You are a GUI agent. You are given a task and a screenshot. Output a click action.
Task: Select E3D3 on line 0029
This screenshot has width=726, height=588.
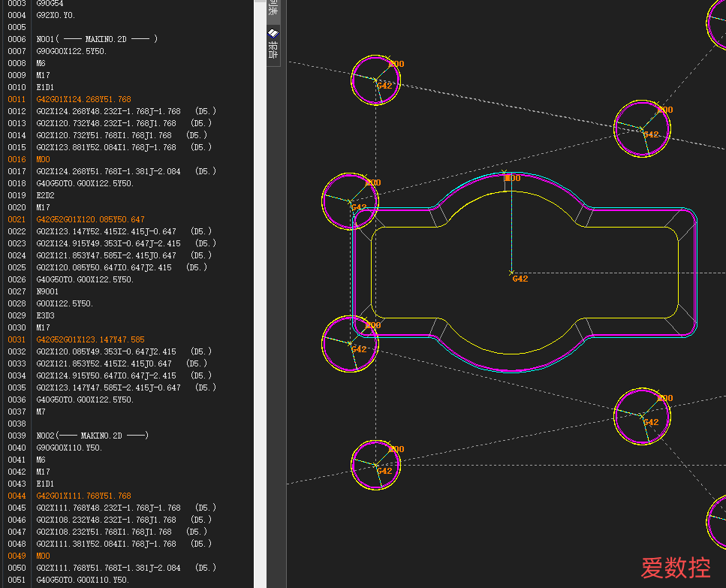coord(45,315)
